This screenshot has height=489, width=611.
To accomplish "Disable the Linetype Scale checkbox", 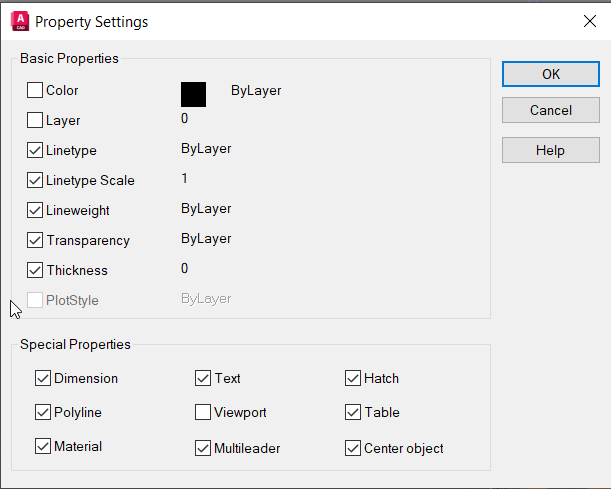I will [35, 181].
